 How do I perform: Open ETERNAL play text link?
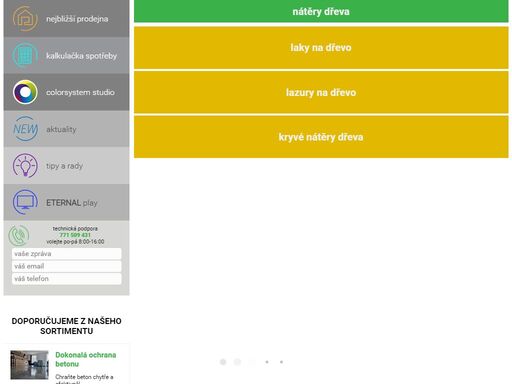click(72, 203)
